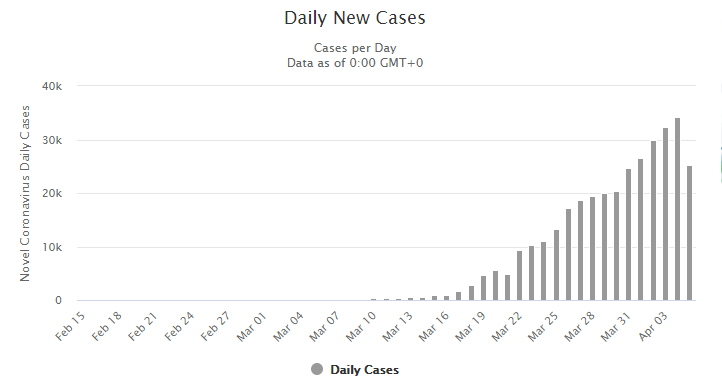The width and height of the screenshot is (722, 379).
Task: Click Novel Coronavirus Daily Cases axis title
Action: (25, 193)
